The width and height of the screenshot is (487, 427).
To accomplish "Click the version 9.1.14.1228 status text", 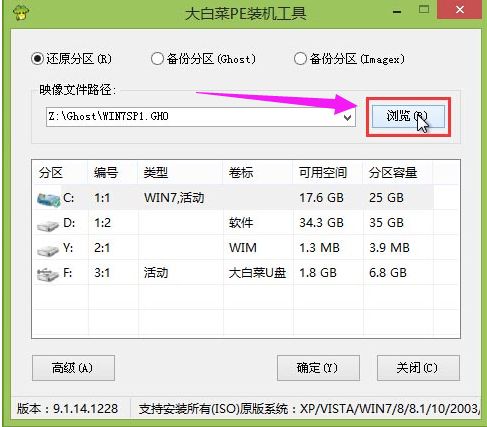I will (x=68, y=409).
